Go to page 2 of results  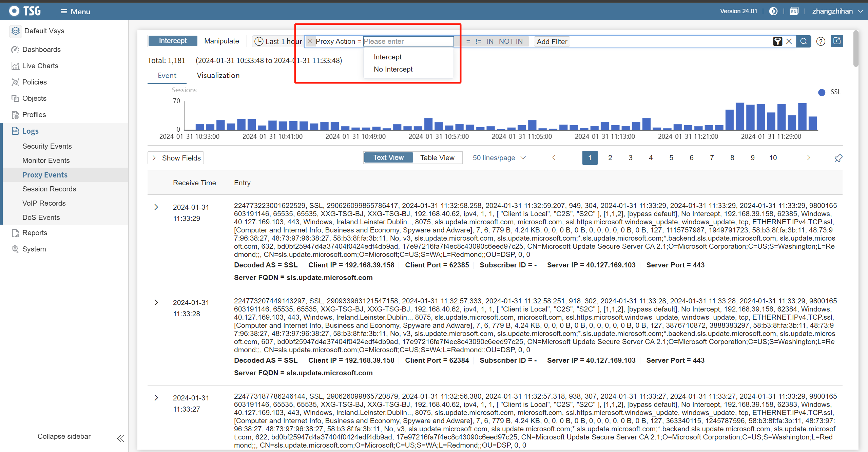coord(610,158)
